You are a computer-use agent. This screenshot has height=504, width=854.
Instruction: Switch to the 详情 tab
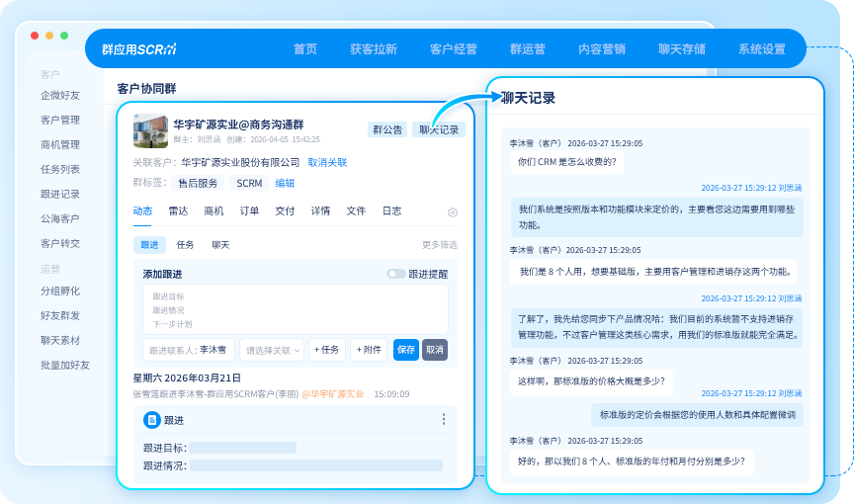pos(320,211)
